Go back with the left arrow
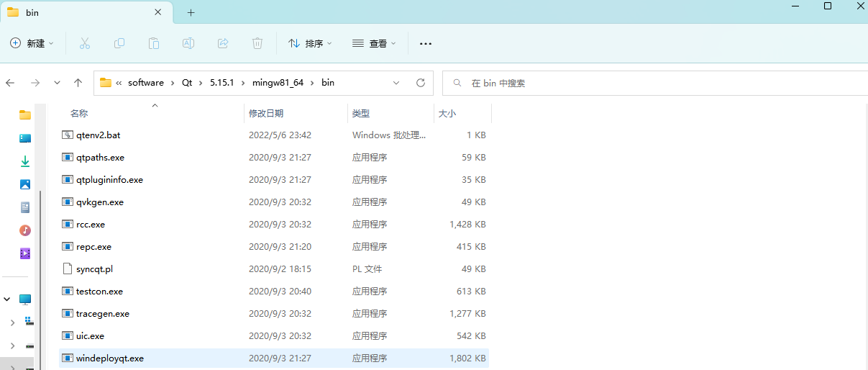This screenshot has width=868, height=370. click(x=10, y=83)
